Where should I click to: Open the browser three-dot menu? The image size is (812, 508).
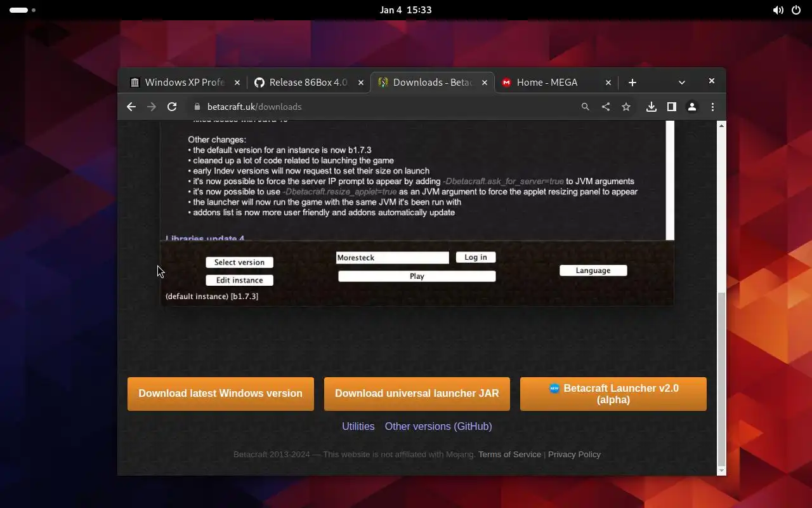tap(712, 107)
